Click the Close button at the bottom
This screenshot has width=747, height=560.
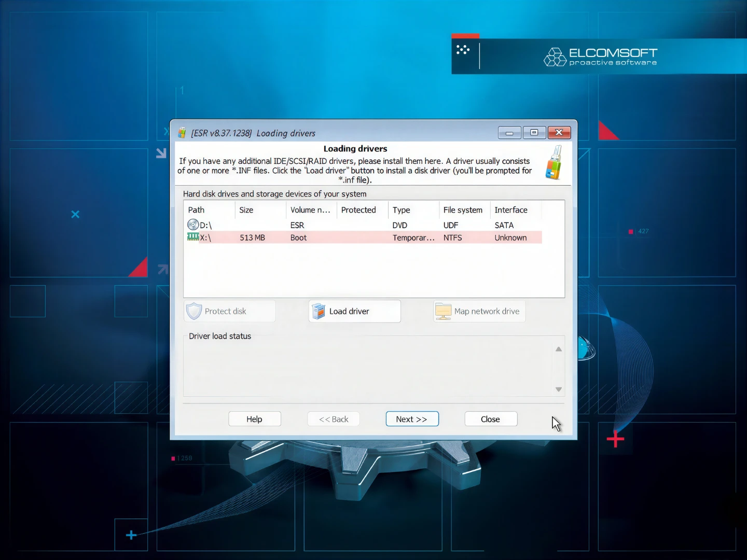(491, 419)
